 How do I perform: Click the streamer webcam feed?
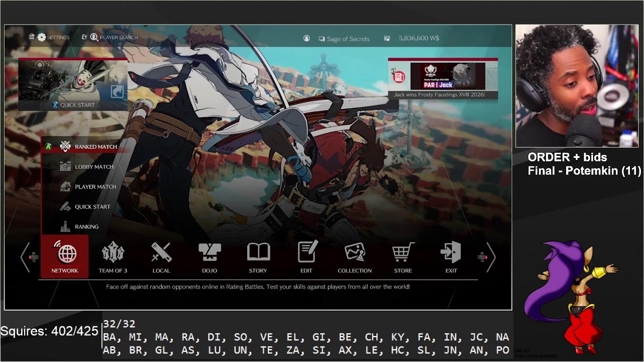[577, 86]
